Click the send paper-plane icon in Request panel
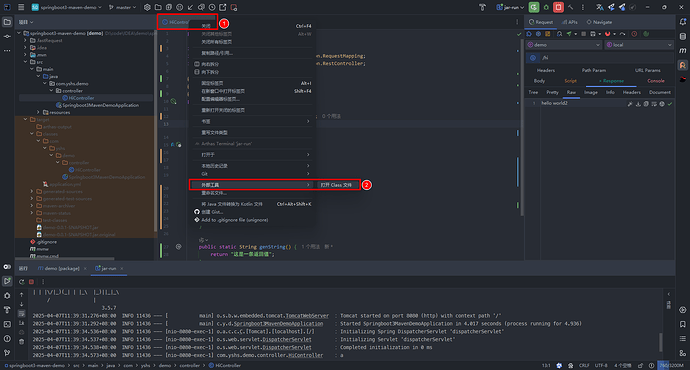The image size is (690, 370). coord(569,34)
